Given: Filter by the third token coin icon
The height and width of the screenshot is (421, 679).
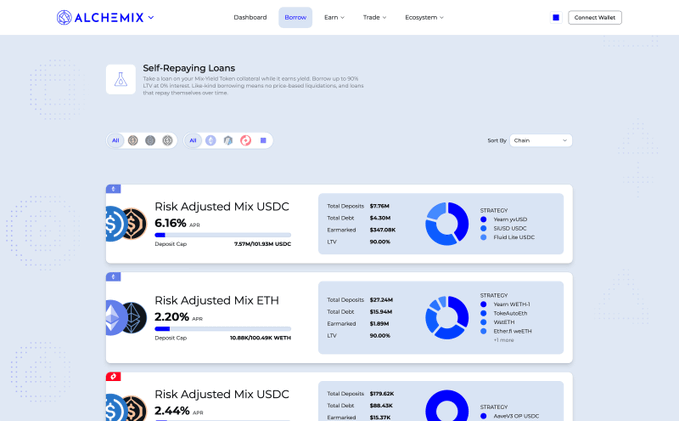Looking at the screenshot, I should pos(168,140).
